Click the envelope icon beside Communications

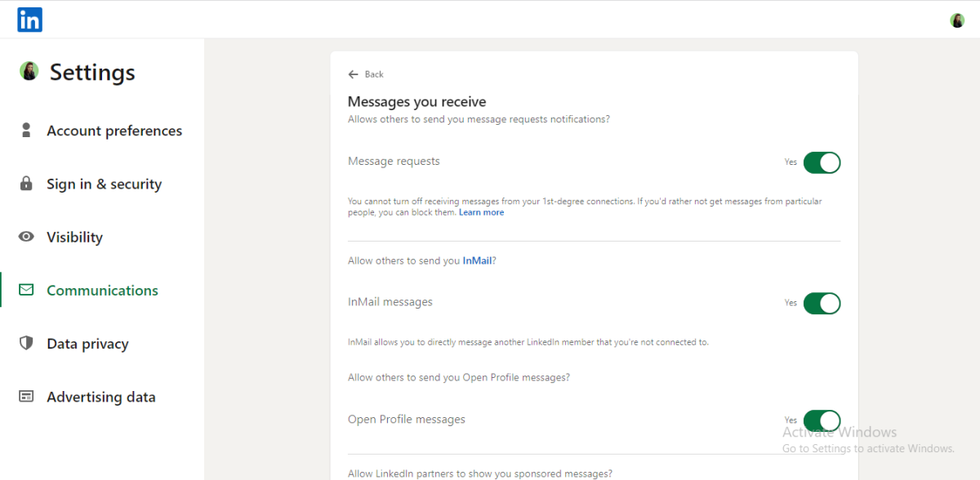tap(27, 290)
